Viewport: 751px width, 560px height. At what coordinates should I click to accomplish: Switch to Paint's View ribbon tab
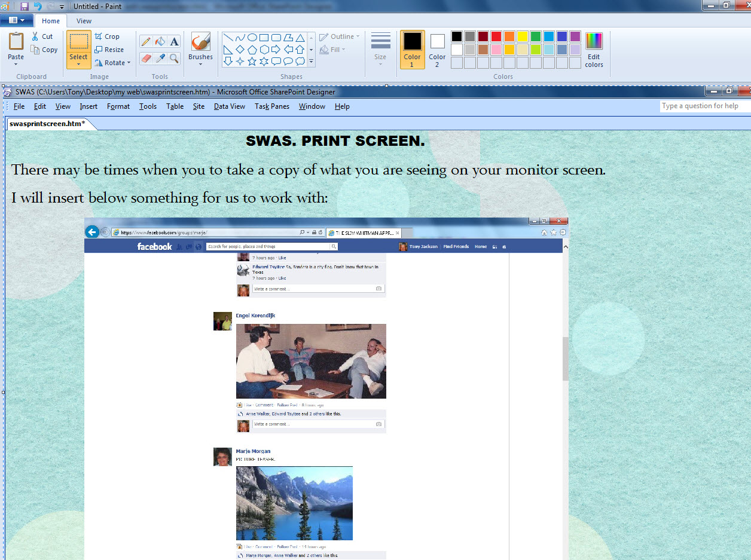pos(84,21)
